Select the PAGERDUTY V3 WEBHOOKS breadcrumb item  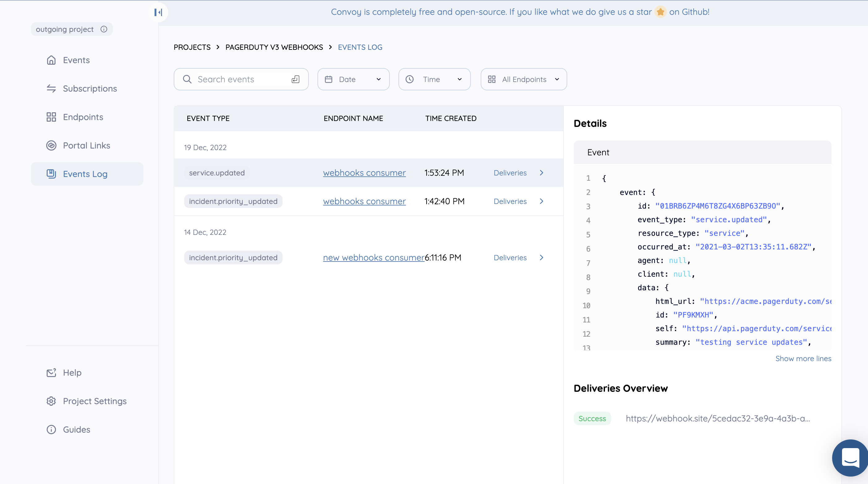click(x=274, y=47)
